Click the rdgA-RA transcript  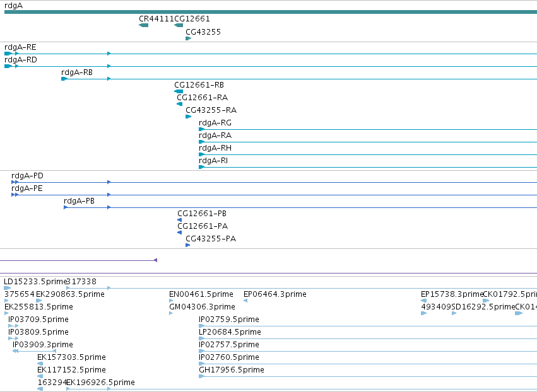click(x=368, y=142)
